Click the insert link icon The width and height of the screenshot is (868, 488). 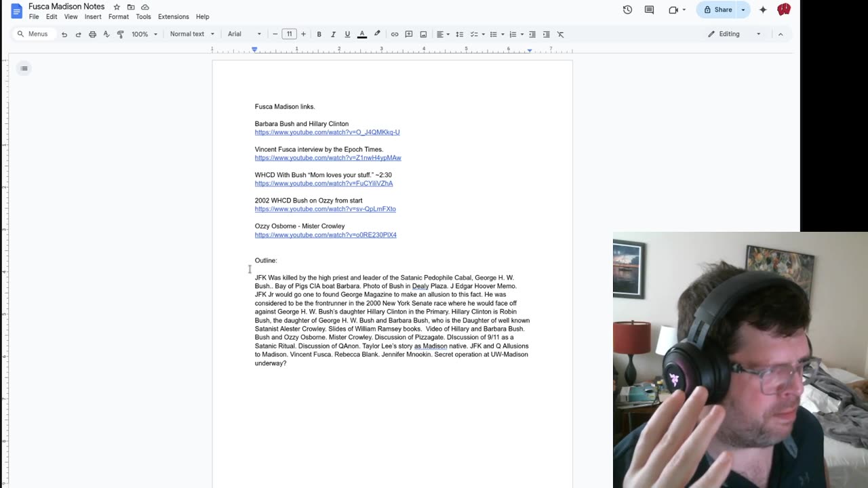395,34
